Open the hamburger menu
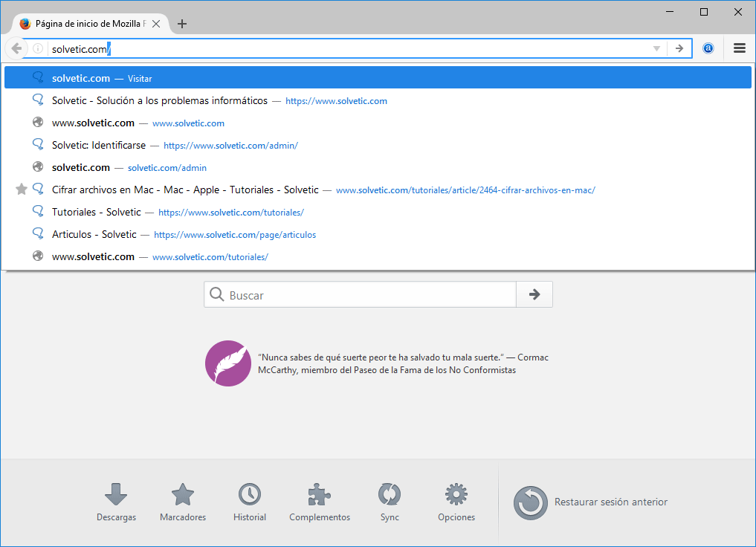This screenshot has height=547, width=756. (x=739, y=48)
